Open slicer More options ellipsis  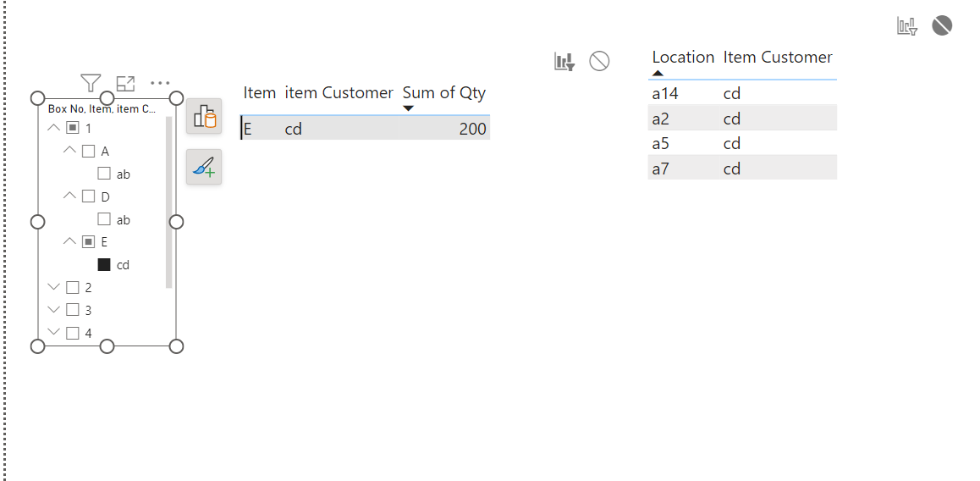pyautogui.click(x=160, y=82)
